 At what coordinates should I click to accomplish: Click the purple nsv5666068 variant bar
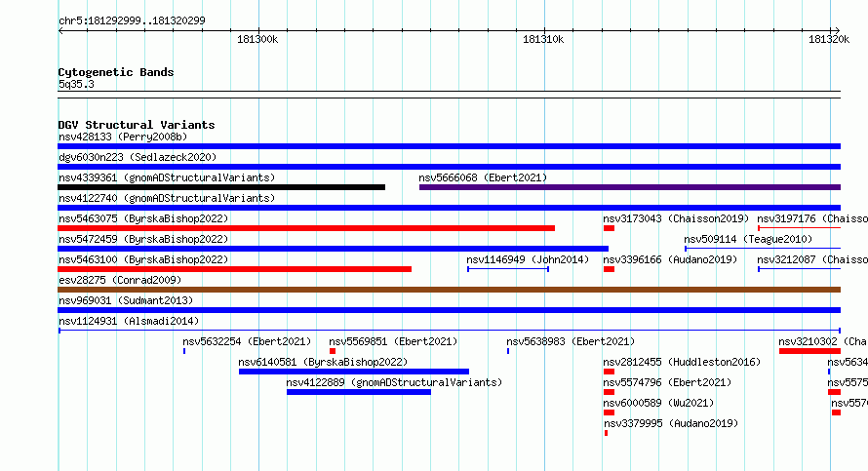630,187
